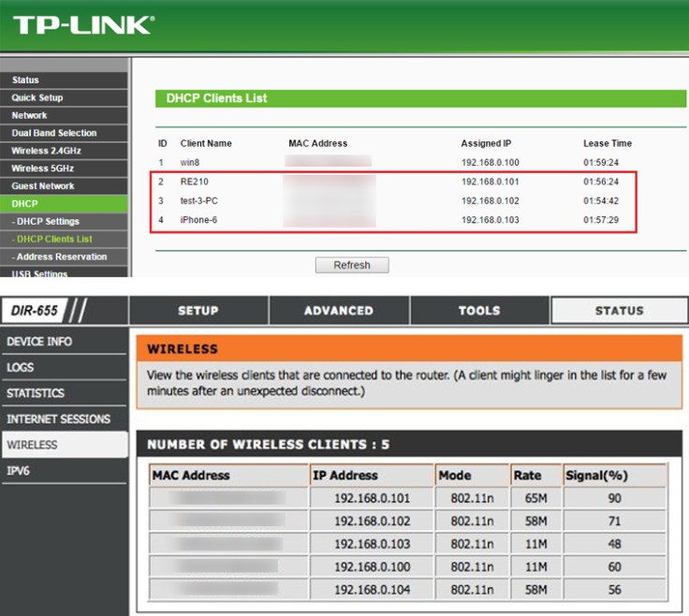
Task: Select Device Info in D-Link sidebar
Action: coord(39,342)
